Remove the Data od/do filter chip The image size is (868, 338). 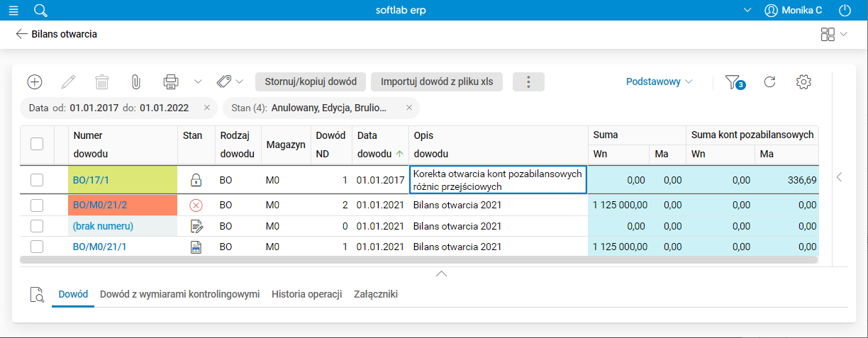click(207, 108)
